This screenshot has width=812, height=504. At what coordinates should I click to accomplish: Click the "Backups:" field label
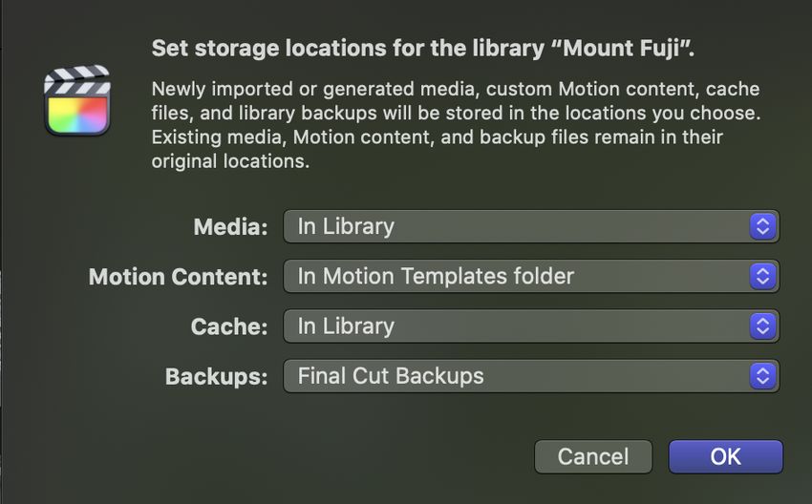(217, 377)
